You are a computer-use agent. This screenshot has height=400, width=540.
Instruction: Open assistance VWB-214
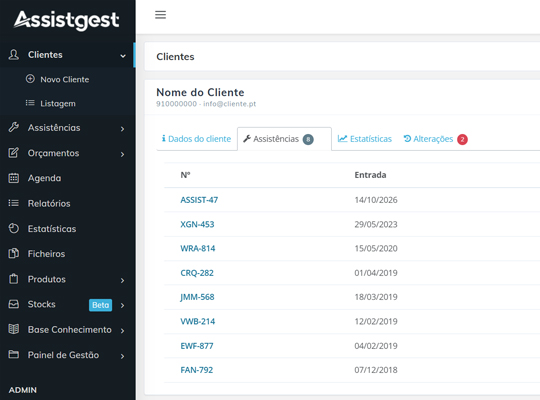[x=198, y=321]
